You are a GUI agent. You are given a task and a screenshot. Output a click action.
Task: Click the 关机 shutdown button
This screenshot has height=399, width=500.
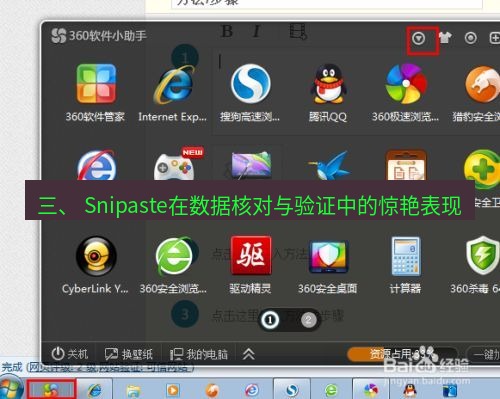[69, 354]
